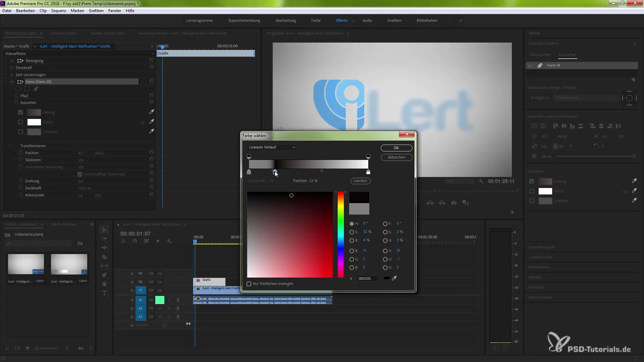Toggle Gleichmäßige Skalierung checkbox
The width and height of the screenshot is (644, 362).
click(x=80, y=174)
